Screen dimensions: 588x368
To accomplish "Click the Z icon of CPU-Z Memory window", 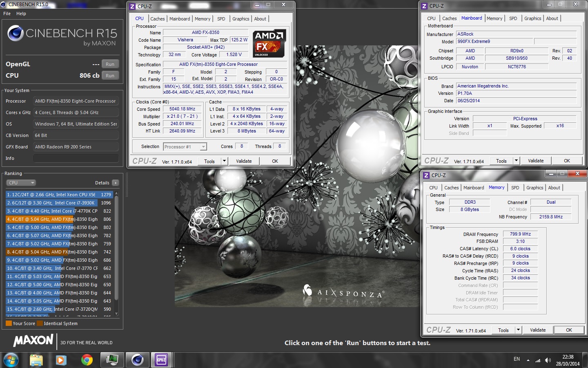I will point(426,175).
